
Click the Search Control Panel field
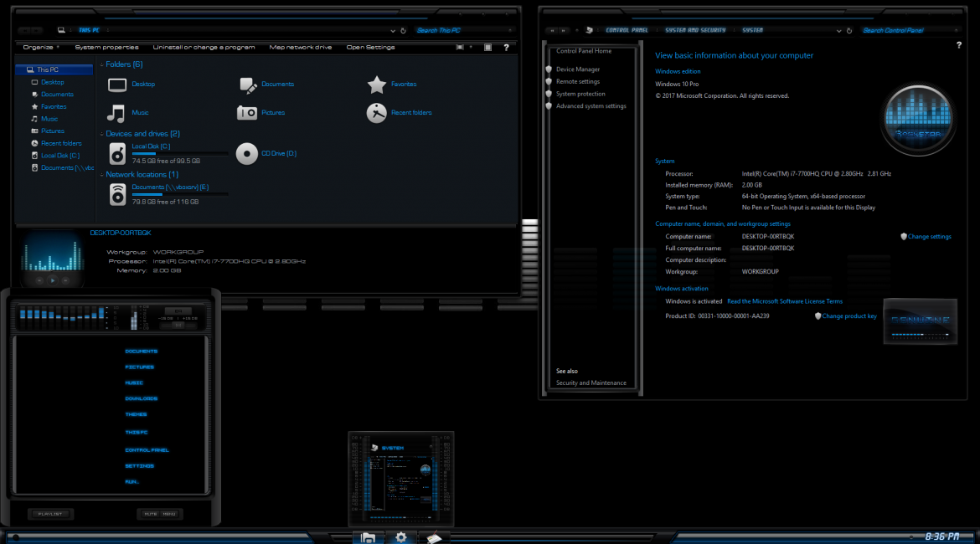click(x=910, y=31)
